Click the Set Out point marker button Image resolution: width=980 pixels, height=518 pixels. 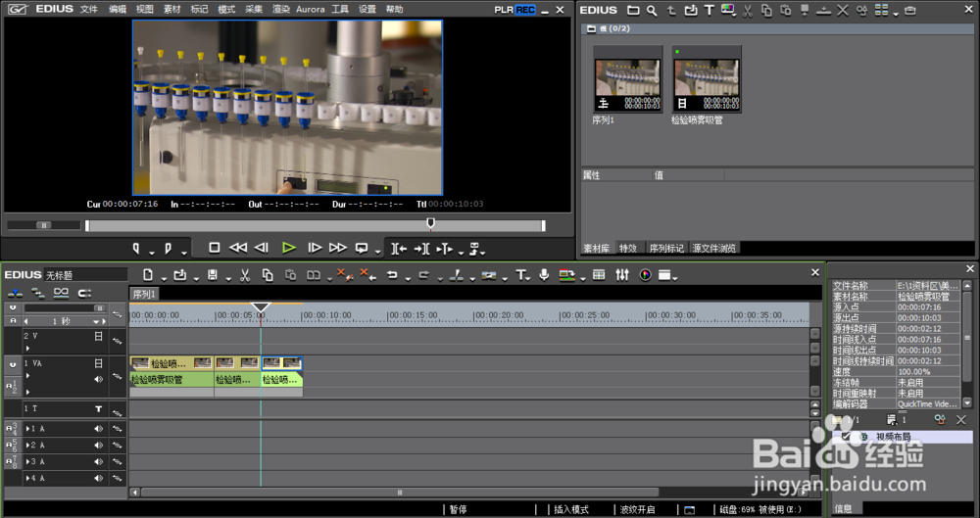point(168,248)
